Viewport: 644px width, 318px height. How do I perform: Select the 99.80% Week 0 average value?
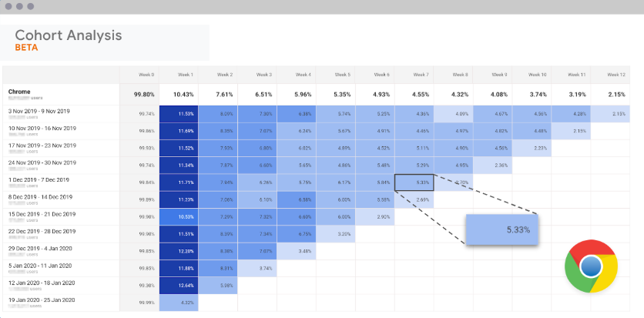click(x=143, y=94)
